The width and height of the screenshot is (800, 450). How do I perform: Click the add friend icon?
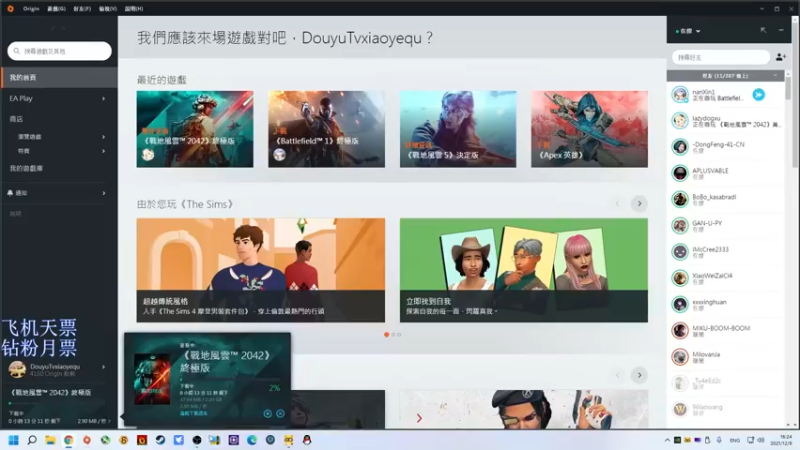click(x=781, y=57)
